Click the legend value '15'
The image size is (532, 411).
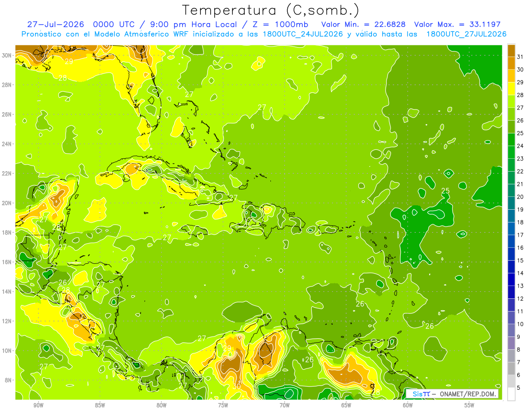[x=520, y=260]
